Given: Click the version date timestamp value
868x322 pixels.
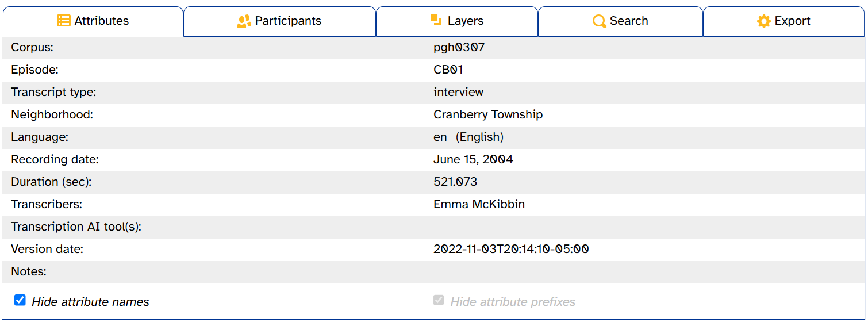Looking at the screenshot, I should coord(511,250).
